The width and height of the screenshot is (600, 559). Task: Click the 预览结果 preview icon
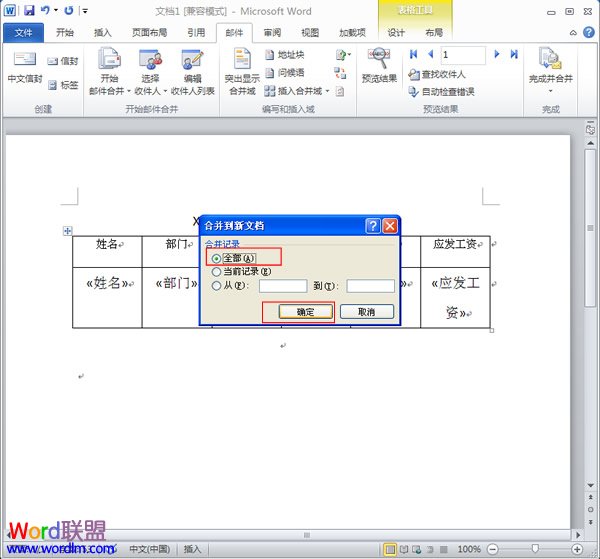379,60
